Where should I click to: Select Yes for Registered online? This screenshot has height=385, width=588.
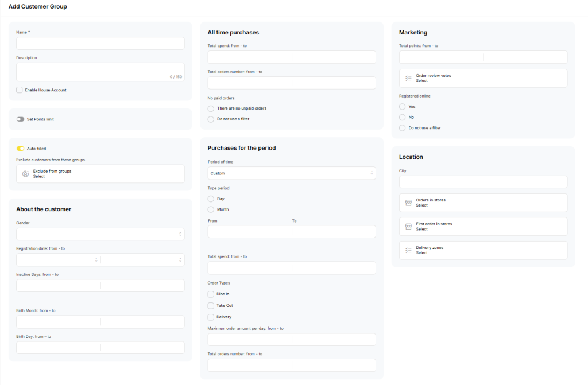(x=403, y=107)
